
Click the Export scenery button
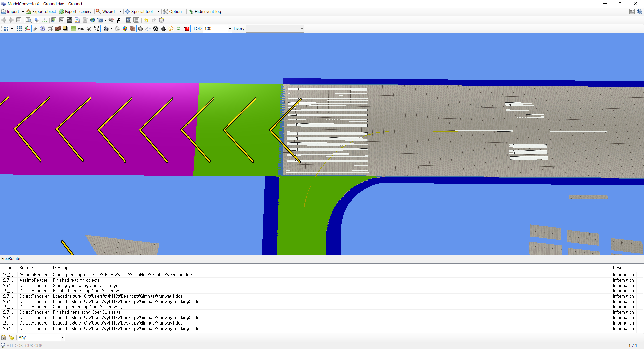[x=75, y=11]
